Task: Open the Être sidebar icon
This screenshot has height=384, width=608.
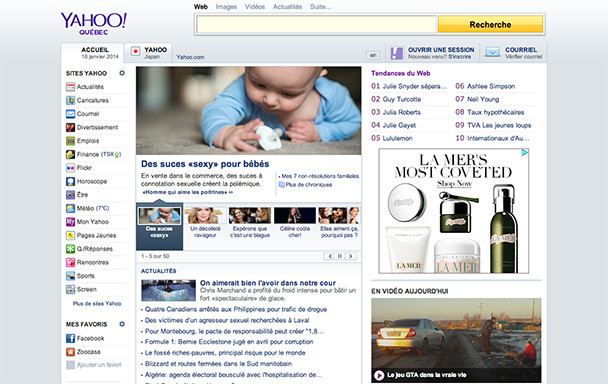Action: [70, 195]
